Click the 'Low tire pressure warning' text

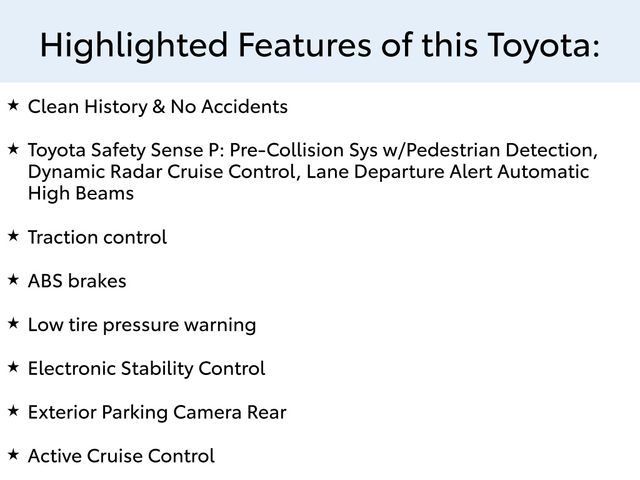click(x=142, y=325)
